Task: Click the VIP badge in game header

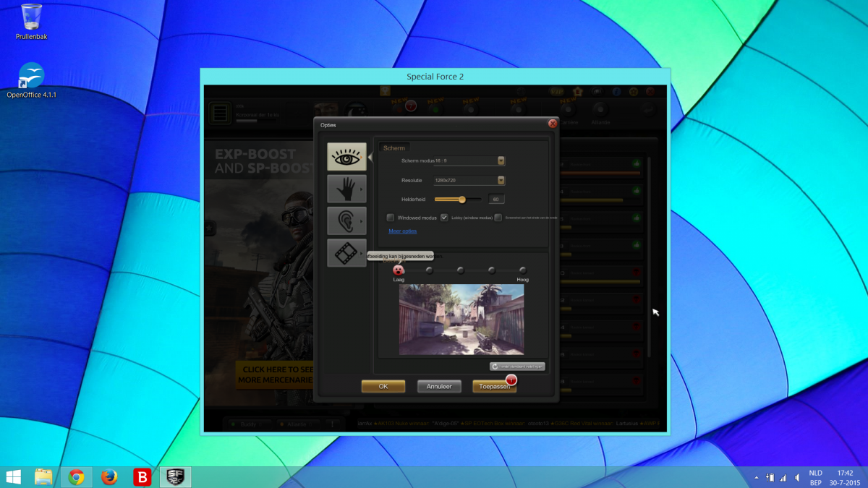Action: (x=556, y=92)
